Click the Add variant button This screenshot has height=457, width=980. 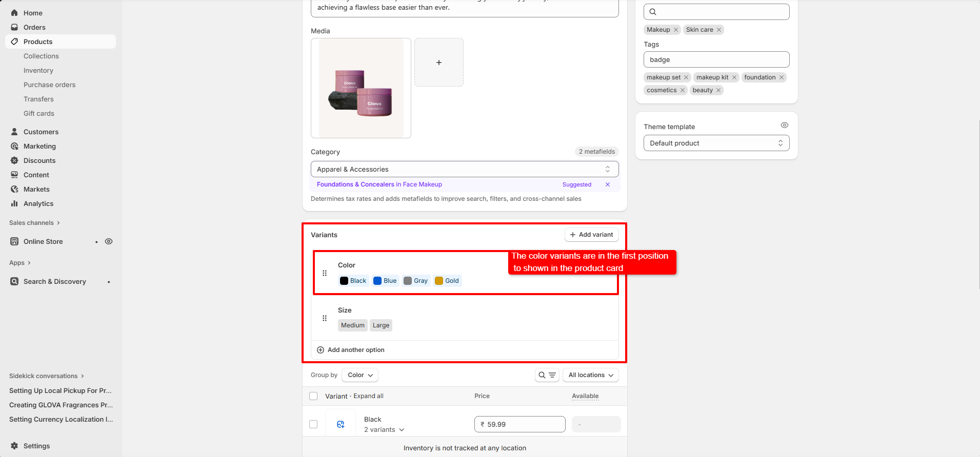591,235
